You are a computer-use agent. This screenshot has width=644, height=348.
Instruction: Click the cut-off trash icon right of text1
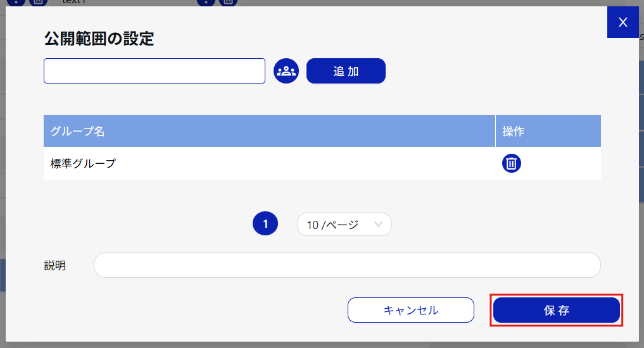[x=228, y=2]
